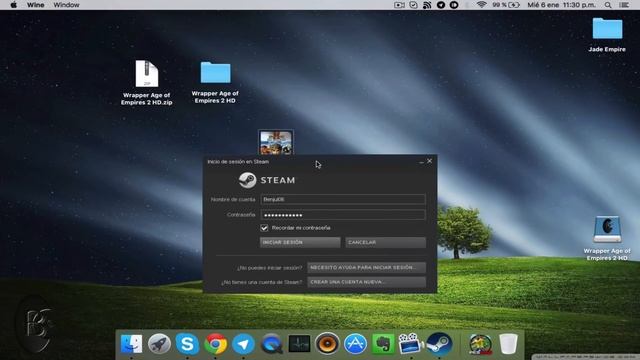Click the Telegram icon in the menu bar

point(441,5)
